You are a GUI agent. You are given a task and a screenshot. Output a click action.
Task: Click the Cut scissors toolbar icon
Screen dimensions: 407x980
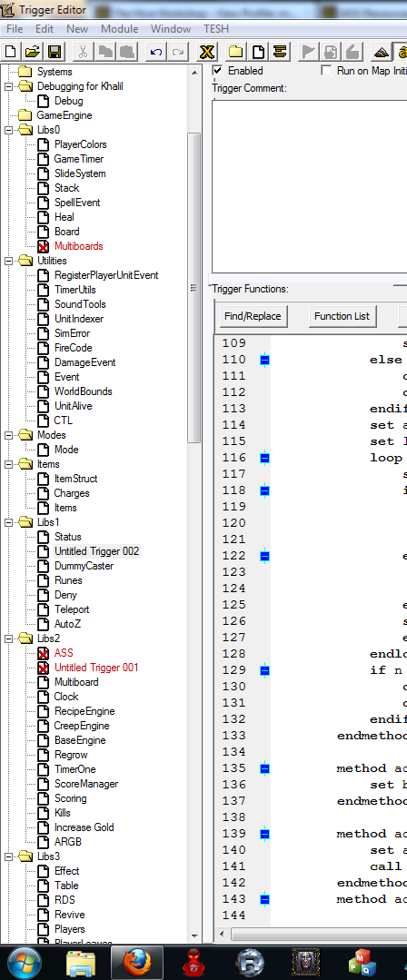point(83,51)
